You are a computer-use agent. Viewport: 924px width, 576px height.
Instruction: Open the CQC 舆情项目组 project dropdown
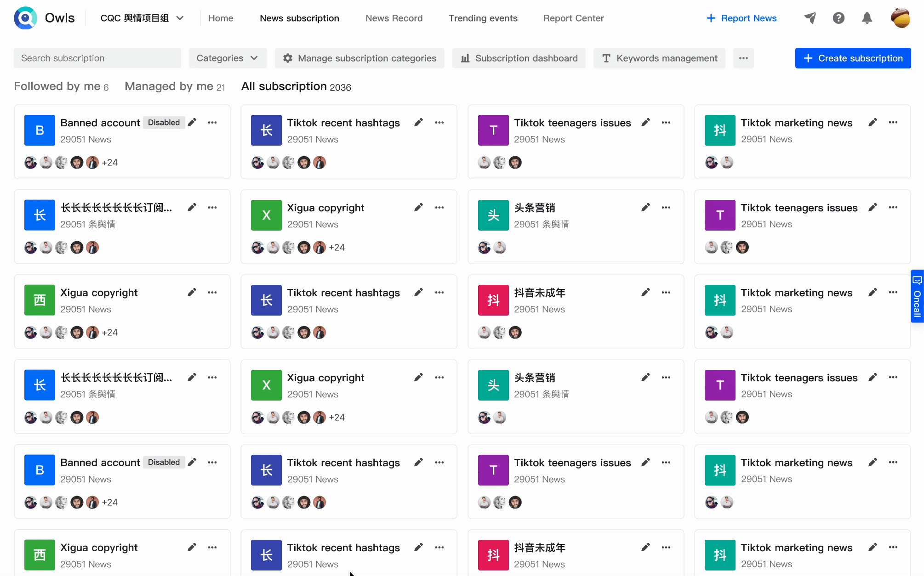coord(142,18)
